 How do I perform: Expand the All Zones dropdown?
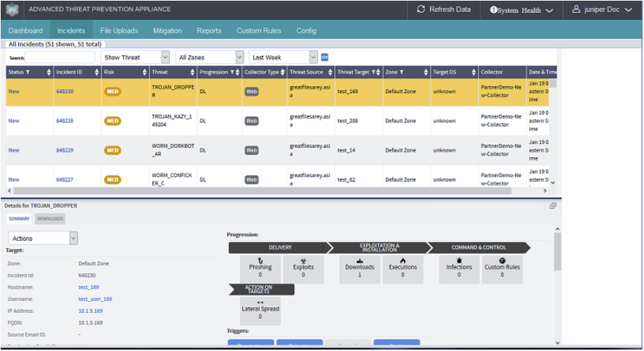click(209, 57)
